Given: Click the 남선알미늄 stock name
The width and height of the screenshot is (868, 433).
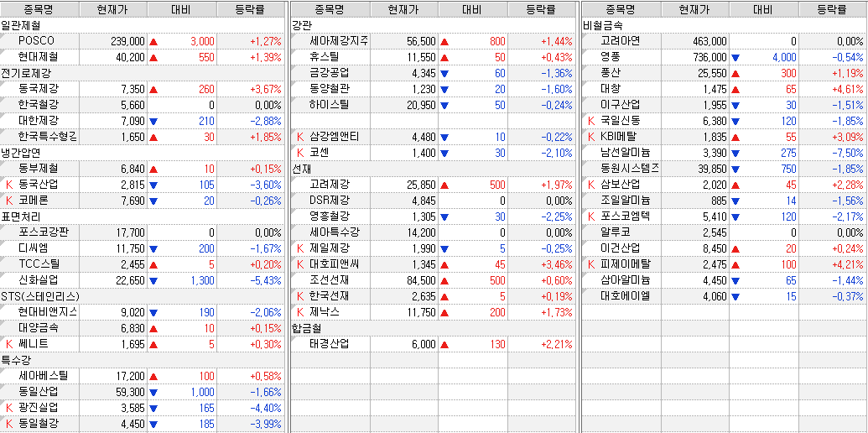Looking at the screenshot, I should tap(625, 153).
